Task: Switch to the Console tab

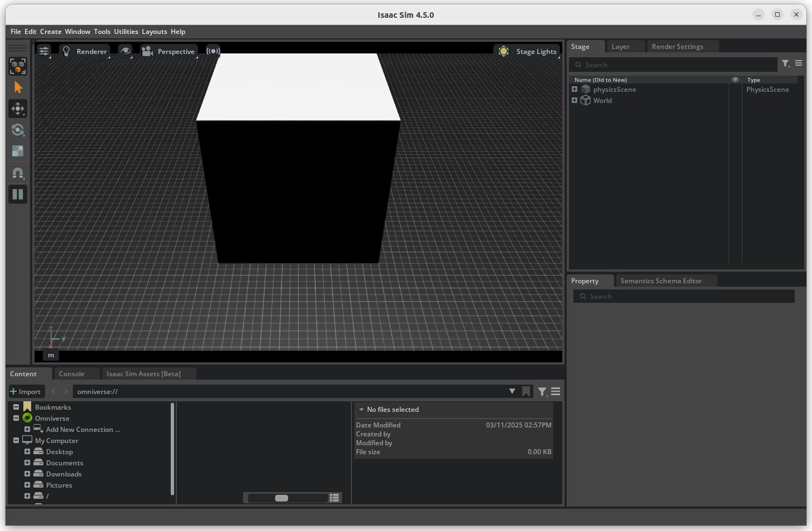Action: (x=72, y=374)
